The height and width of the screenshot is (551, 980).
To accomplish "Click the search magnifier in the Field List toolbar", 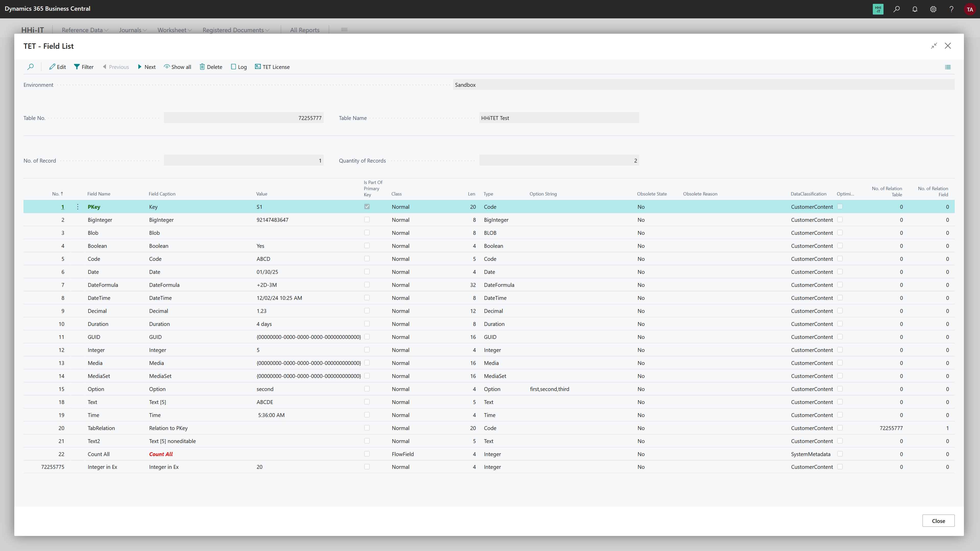I will (30, 67).
